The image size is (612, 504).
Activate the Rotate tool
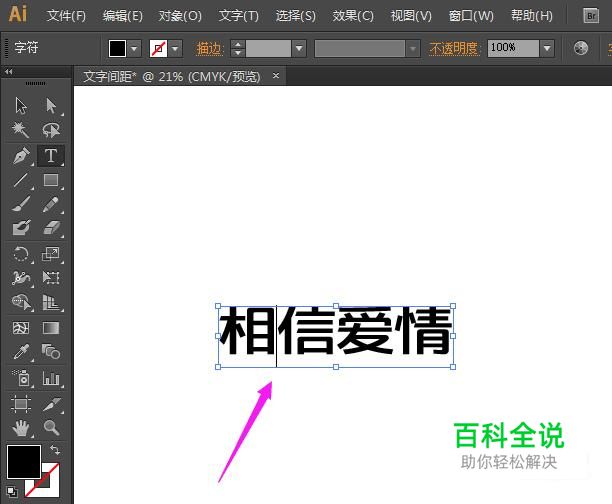pos(21,254)
